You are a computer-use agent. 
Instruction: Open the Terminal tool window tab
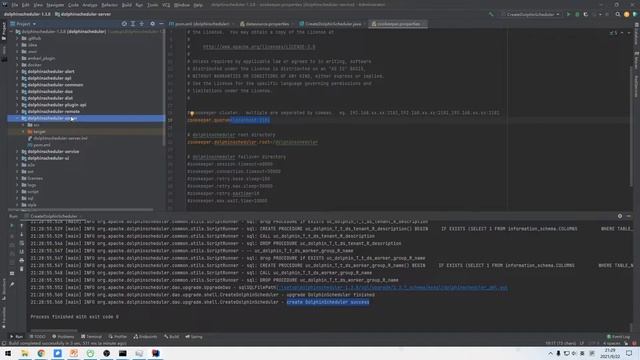pos(91,337)
